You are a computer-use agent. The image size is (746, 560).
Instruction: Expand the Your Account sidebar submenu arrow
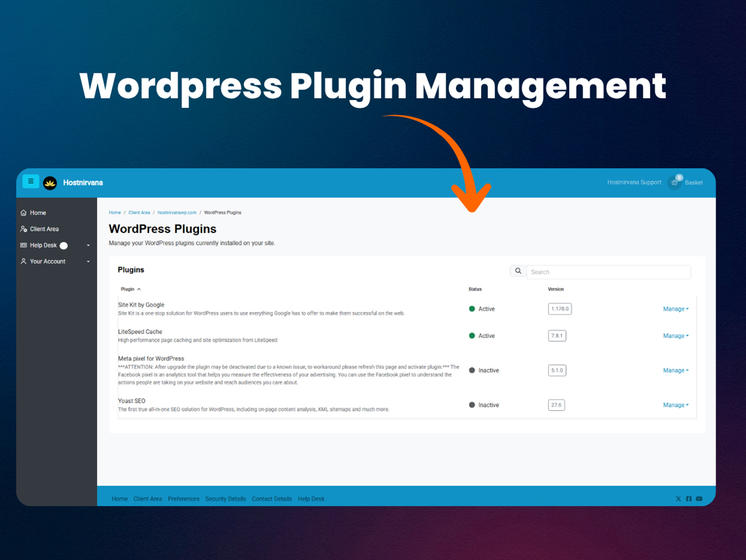(88, 262)
